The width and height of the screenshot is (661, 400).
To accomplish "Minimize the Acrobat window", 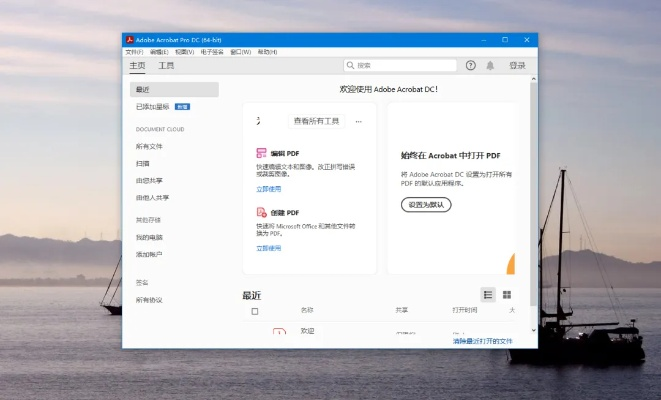I will click(x=484, y=40).
